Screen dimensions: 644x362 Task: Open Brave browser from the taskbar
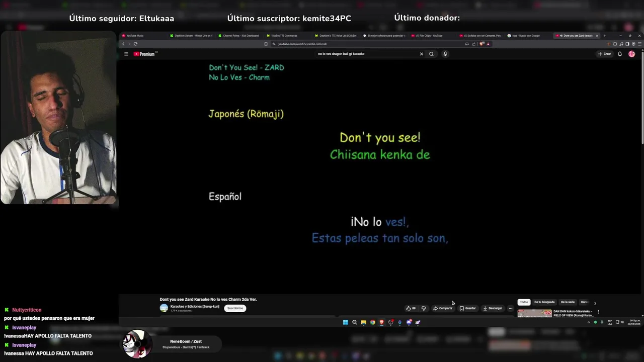tap(381, 322)
